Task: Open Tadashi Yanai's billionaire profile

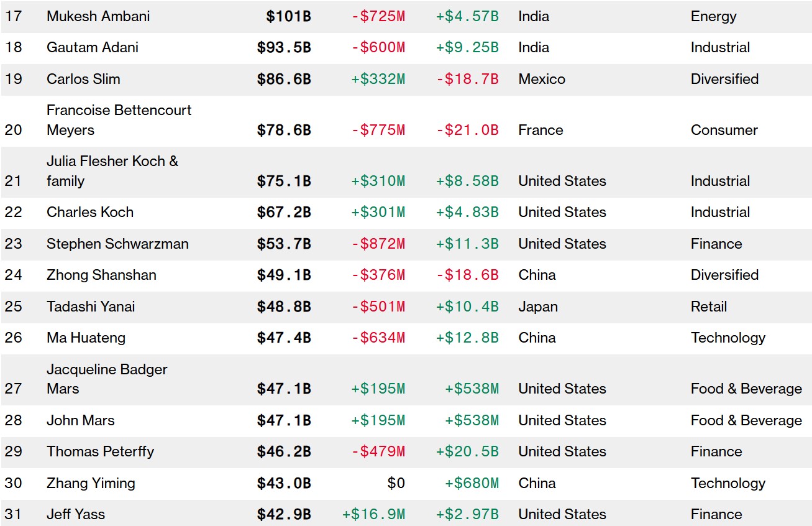Action: 91,307
